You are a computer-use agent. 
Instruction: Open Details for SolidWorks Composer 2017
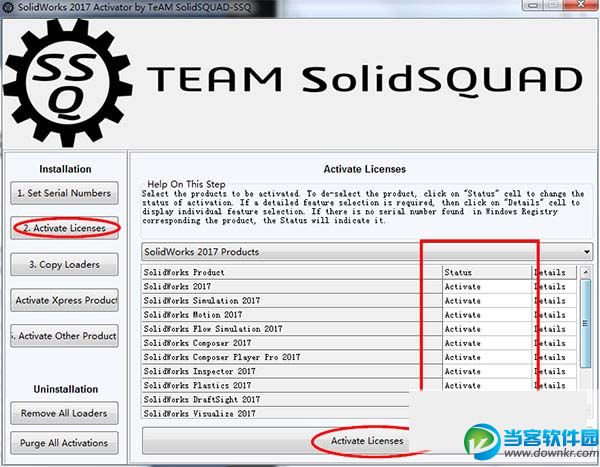pos(554,343)
